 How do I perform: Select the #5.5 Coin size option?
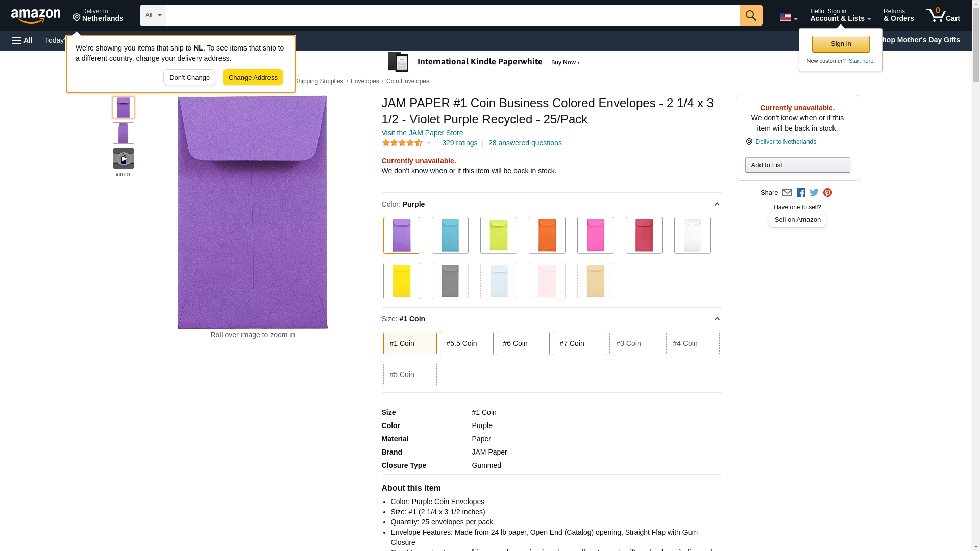(x=466, y=343)
